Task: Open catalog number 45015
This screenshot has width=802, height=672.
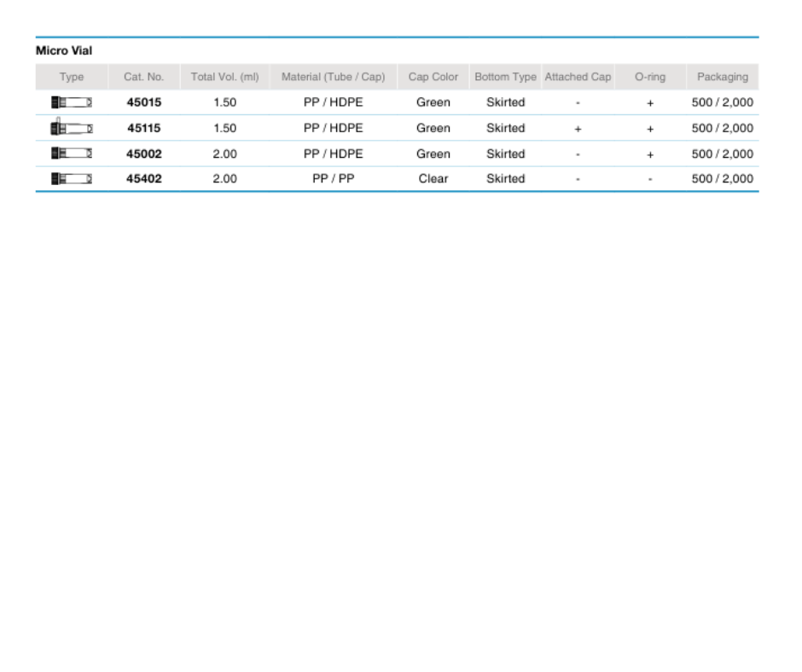Action: [143, 102]
